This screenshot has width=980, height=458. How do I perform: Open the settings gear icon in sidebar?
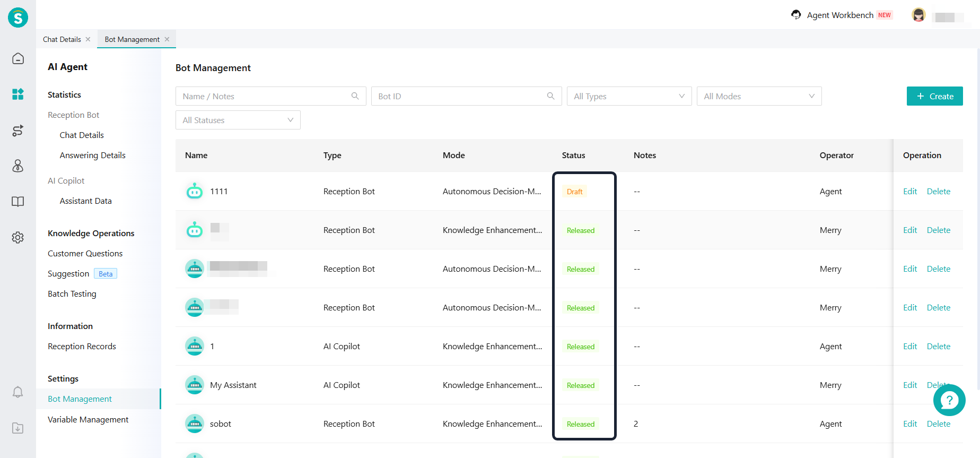click(x=18, y=237)
